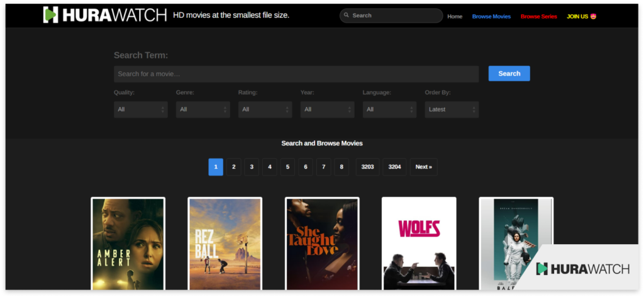Click the Next » pagination link

coord(423,167)
